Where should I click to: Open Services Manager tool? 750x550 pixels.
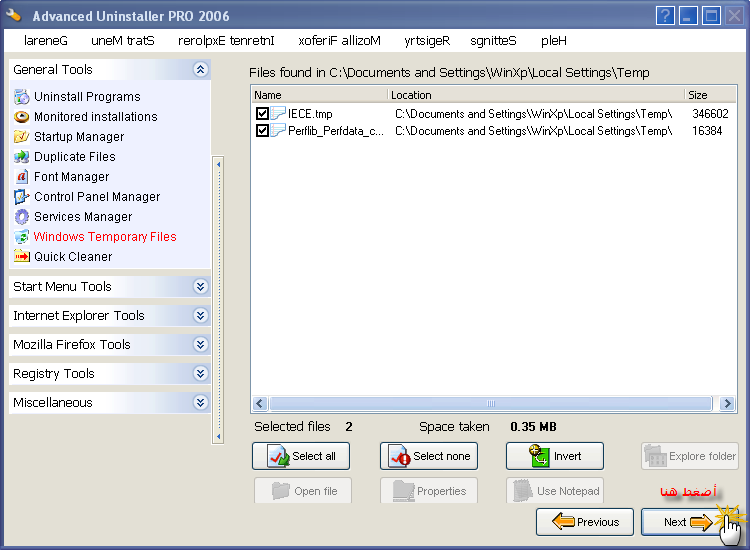(x=83, y=217)
